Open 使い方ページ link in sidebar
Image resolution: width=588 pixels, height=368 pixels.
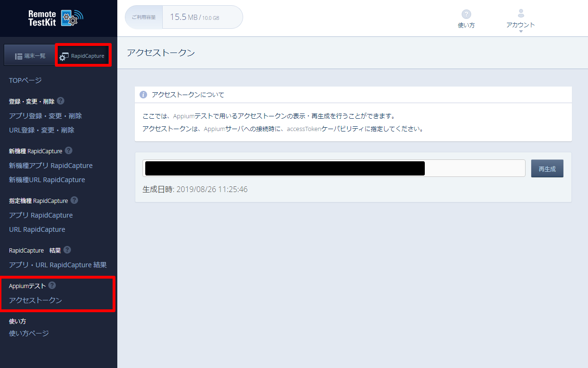coord(29,333)
